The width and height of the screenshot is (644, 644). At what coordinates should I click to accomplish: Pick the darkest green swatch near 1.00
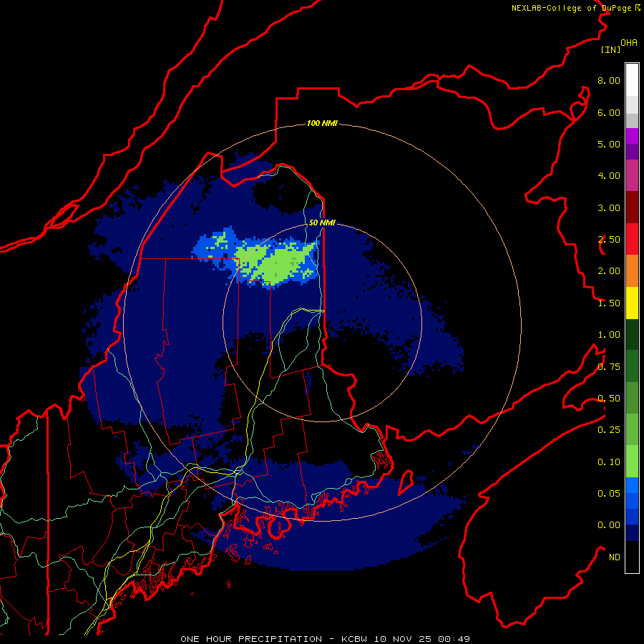(632, 335)
